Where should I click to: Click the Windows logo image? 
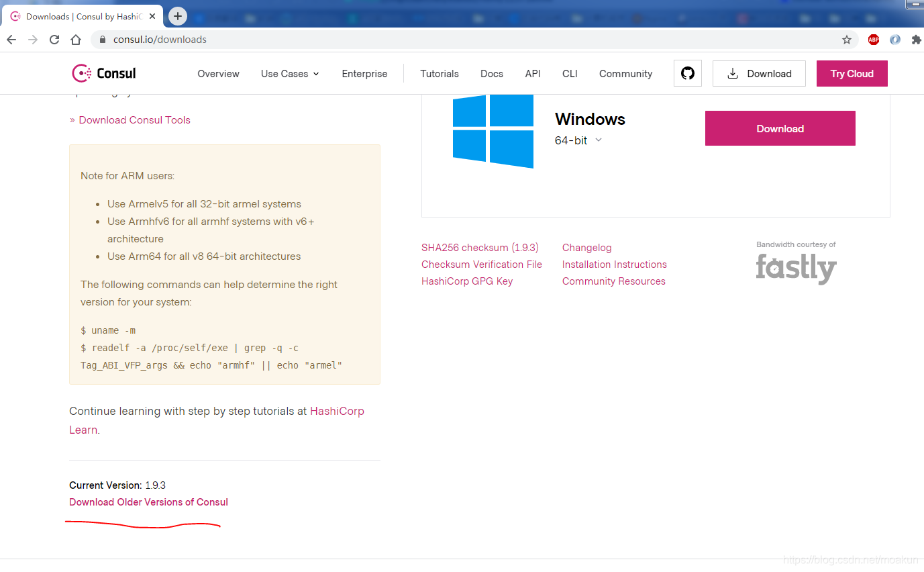pos(493,131)
